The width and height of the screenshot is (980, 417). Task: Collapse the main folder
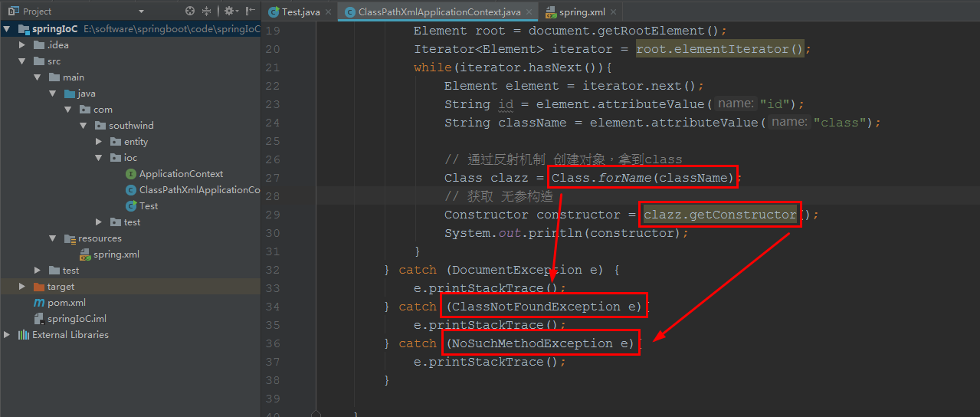[x=38, y=77]
